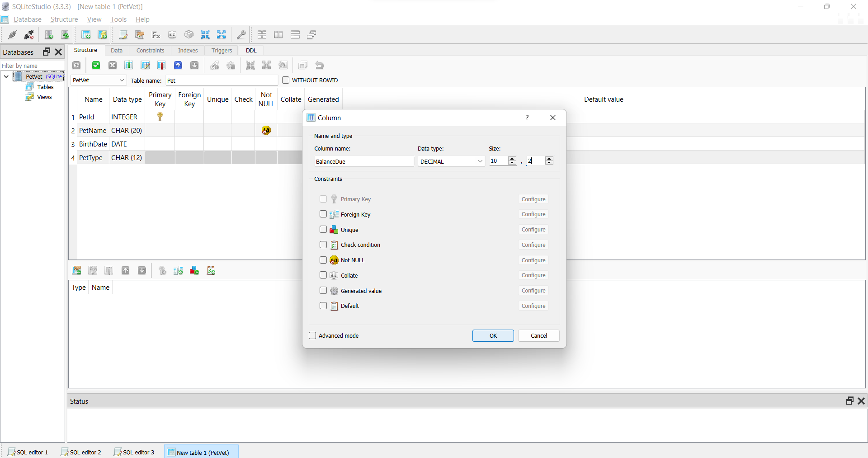Screen dimensions: 868x458
Task: Toggle the Advanced mode checkbox
Action: pyautogui.click(x=312, y=335)
